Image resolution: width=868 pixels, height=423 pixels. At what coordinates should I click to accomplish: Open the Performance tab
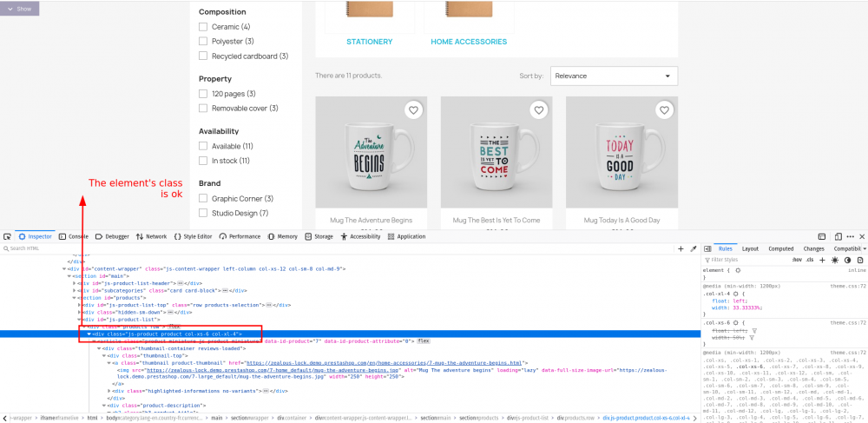240,236
